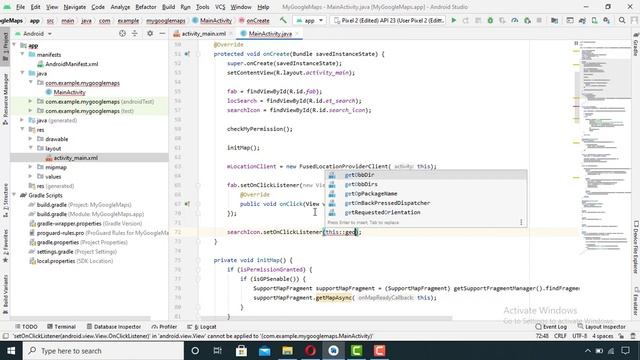
Task: Collapse the res folder
Action: (23, 129)
